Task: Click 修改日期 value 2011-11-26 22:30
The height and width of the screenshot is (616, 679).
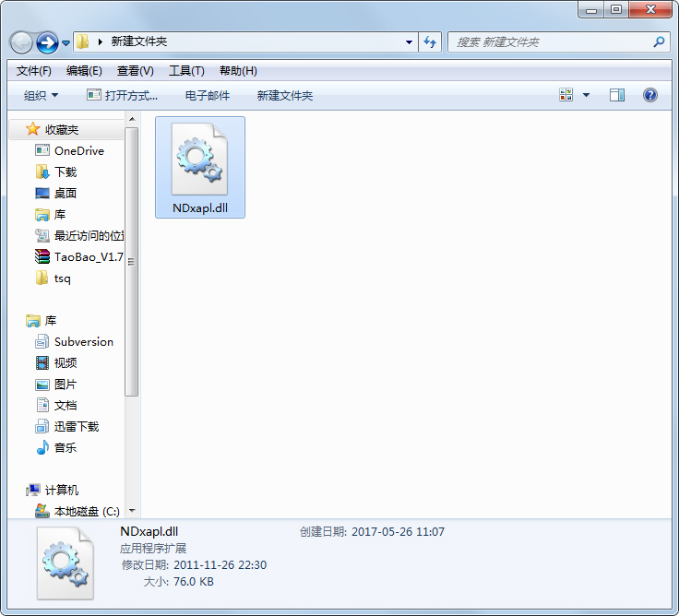Action: [220, 564]
